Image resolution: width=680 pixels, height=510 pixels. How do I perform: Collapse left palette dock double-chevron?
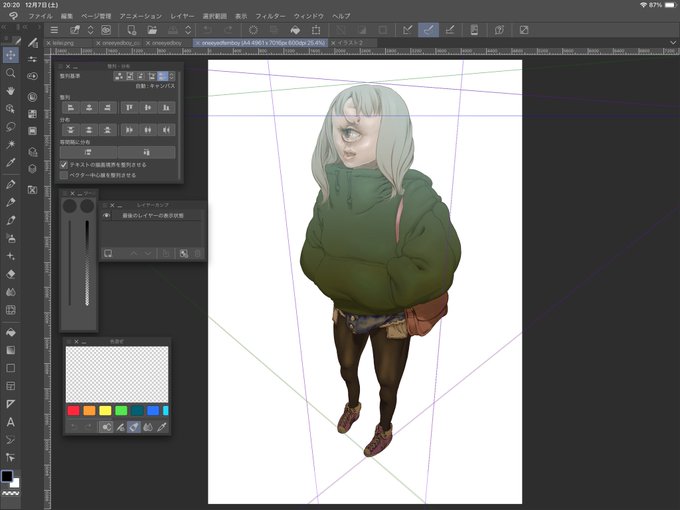pyautogui.click(x=4, y=27)
